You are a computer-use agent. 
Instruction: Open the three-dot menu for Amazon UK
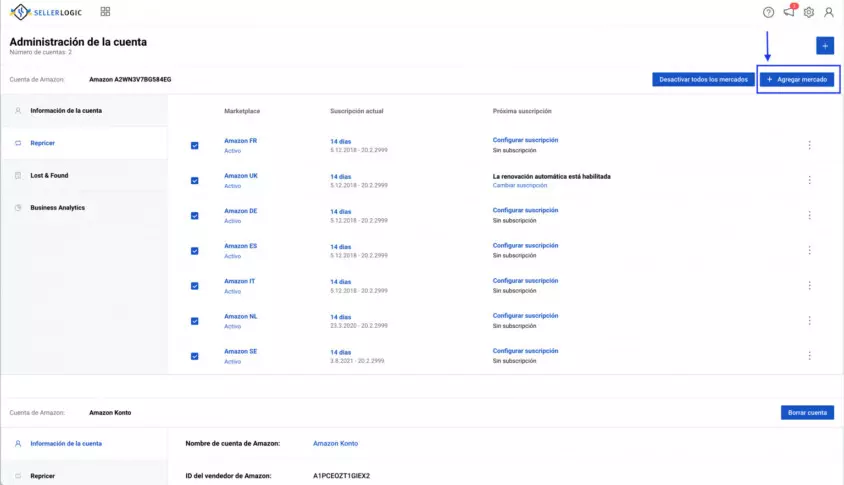809,180
